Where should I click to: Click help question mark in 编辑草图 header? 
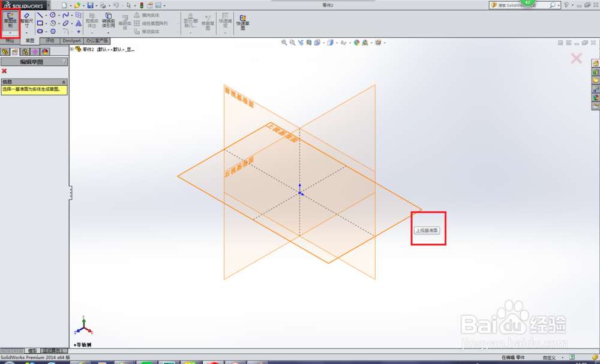coord(64,62)
